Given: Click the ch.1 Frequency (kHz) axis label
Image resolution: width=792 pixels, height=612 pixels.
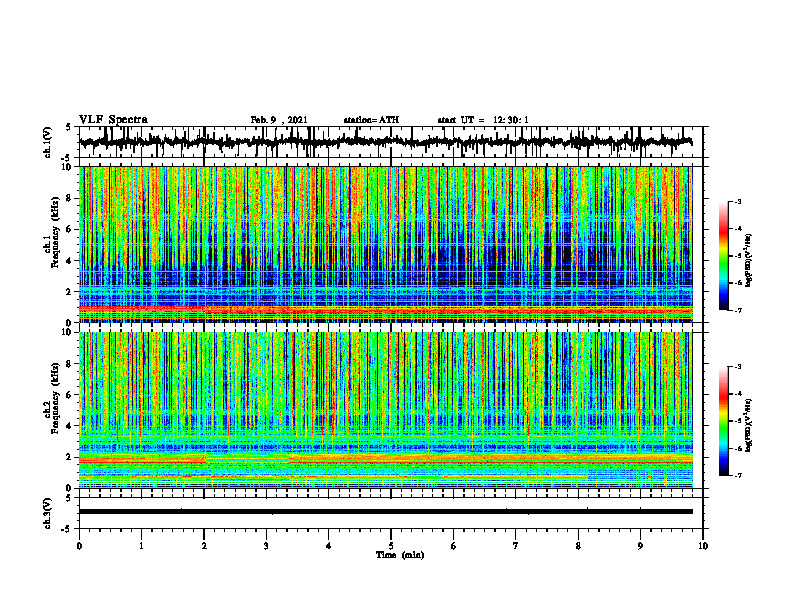Looking at the screenshot, I should coord(51,232).
